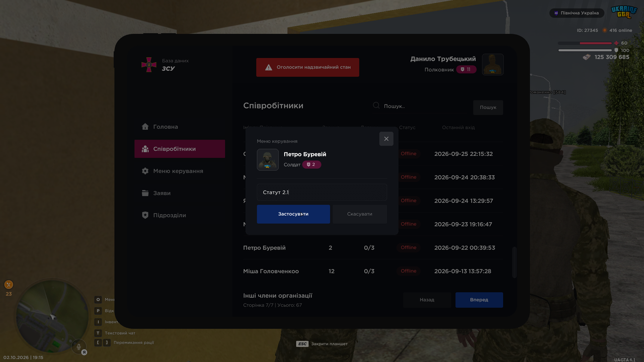The image size is (644, 362).
Task: Click the 125 309 685 balance value
Action: [x=612, y=57]
